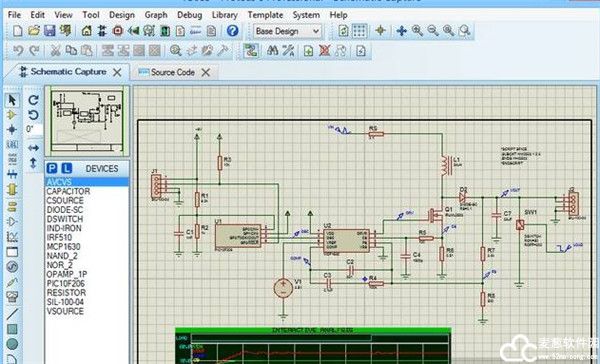Open the Base Design variant dropdown
This screenshot has height=364, width=600.
pos(288,31)
